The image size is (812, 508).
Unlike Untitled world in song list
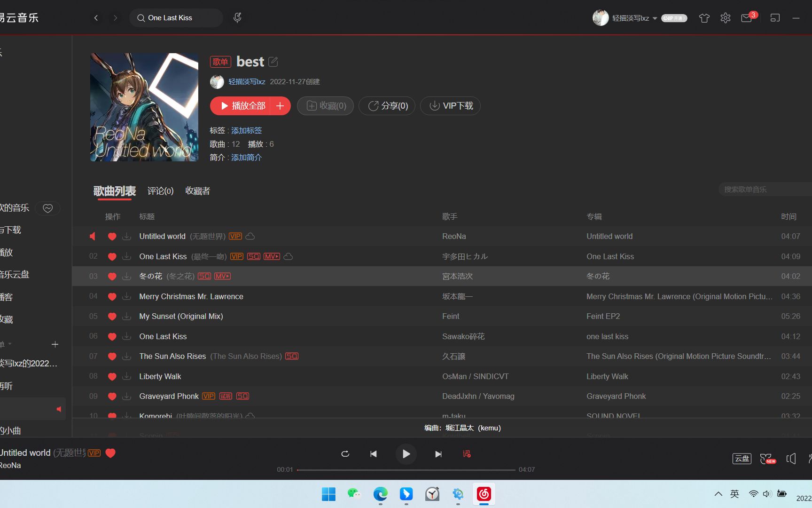[x=112, y=237]
